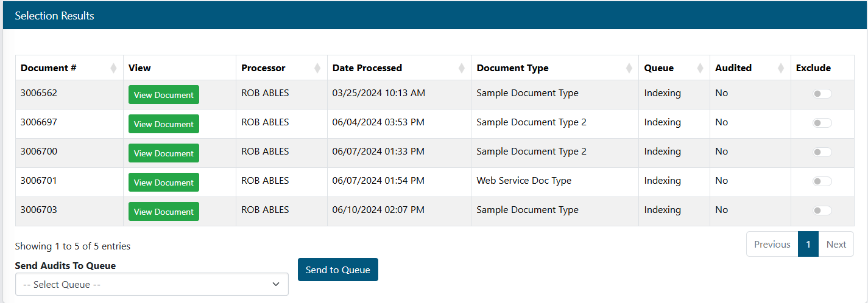Image resolution: width=868 pixels, height=303 pixels.
Task: Switch on Exclude for document 3006701
Action: pos(822,181)
